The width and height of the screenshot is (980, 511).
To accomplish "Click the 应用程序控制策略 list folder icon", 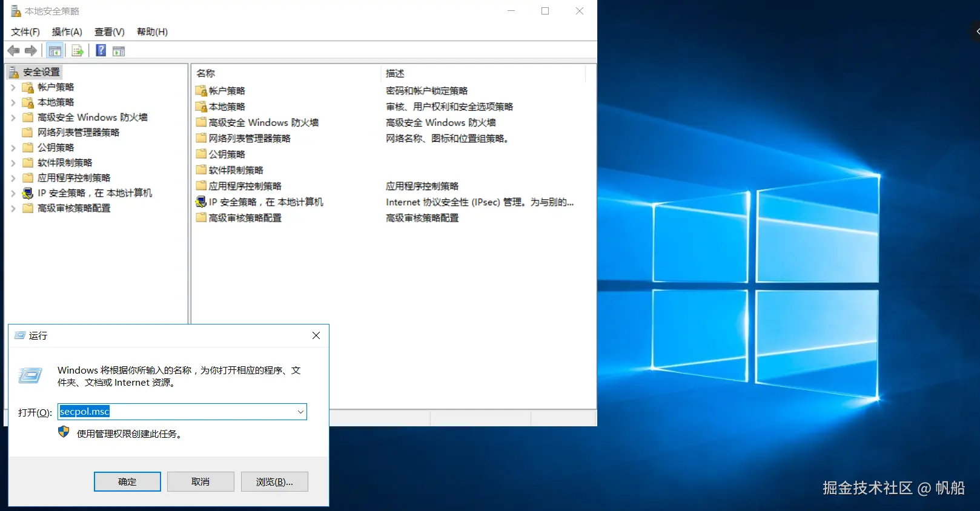I will coord(201,185).
